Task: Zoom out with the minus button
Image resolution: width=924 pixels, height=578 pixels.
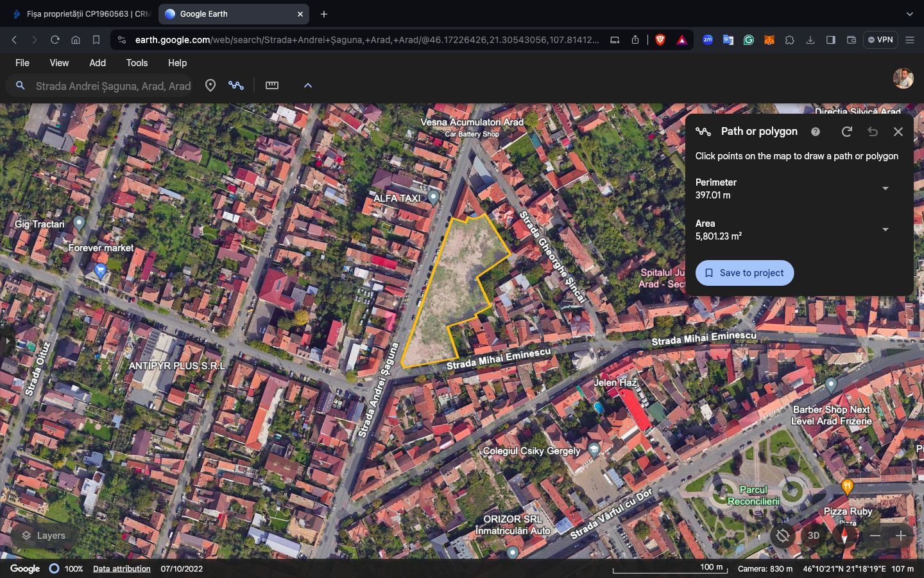Action: tap(875, 536)
